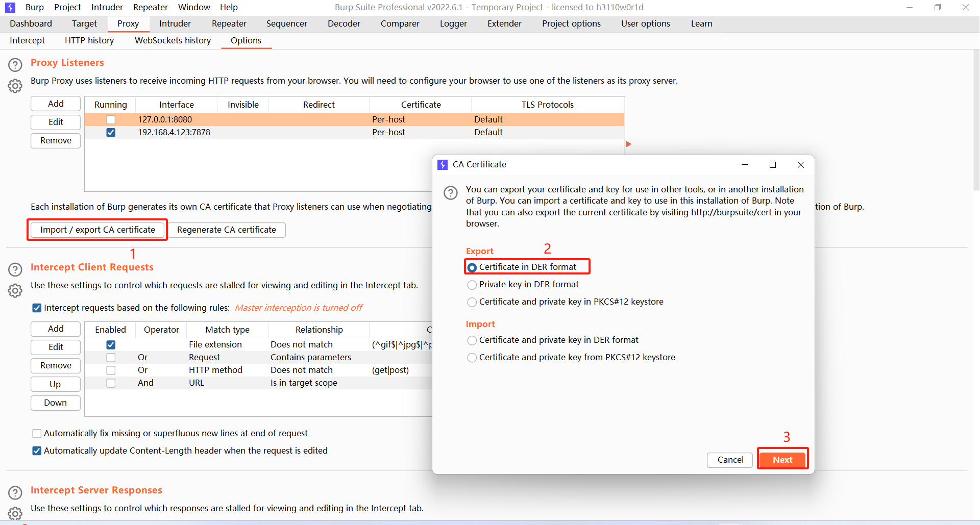The height and width of the screenshot is (525, 980).
Task: Open Intercept Client Requests gear options
Action: [x=15, y=291]
